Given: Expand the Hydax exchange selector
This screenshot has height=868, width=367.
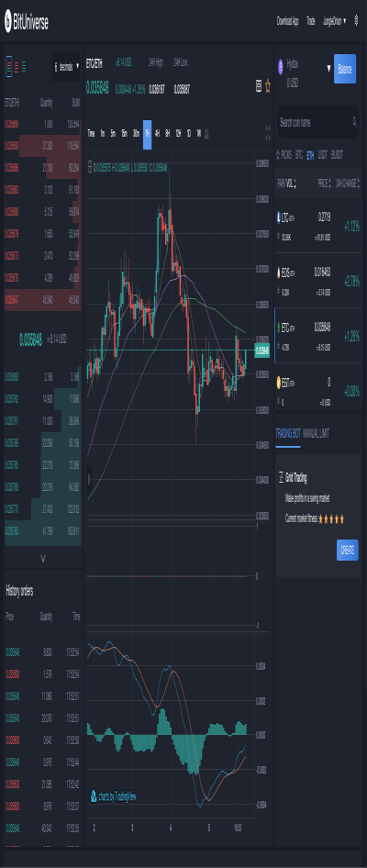Looking at the screenshot, I should click(x=328, y=69).
